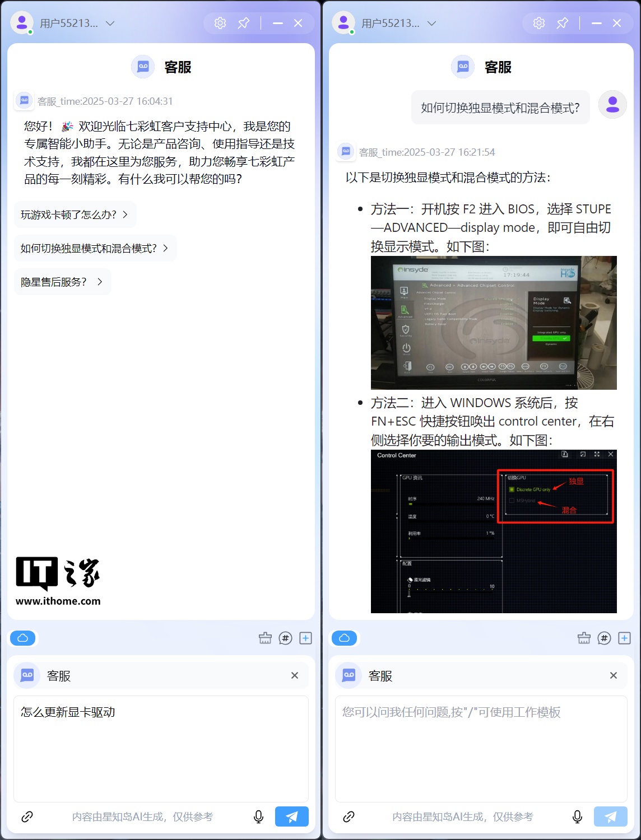This screenshot has width=641, height=840.
Task: Click attachment link icon in right window
Action: coord(349,816)
